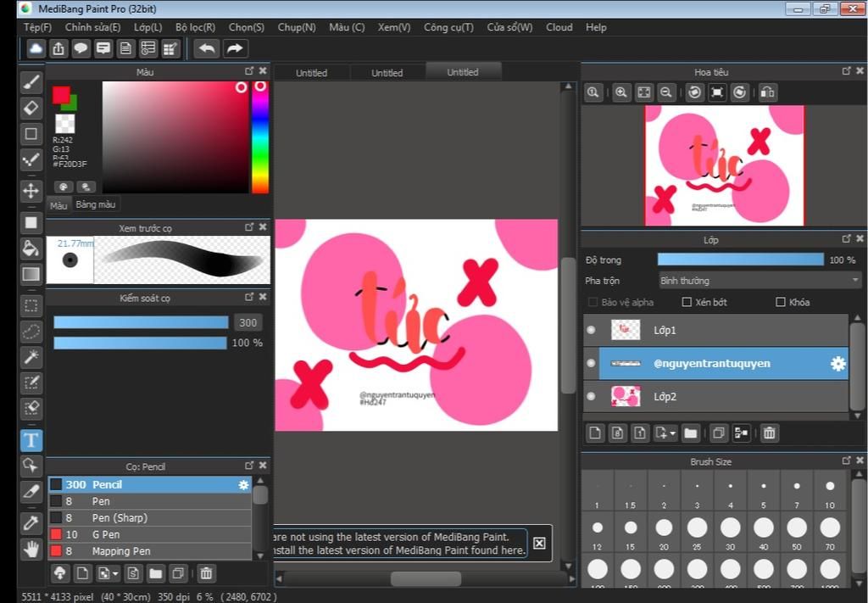
Task: Select the Eraser tool
Action: [31, 108]
